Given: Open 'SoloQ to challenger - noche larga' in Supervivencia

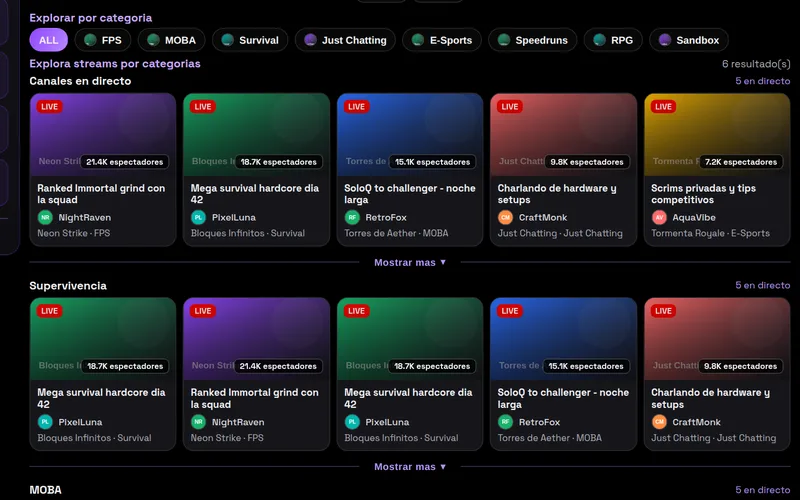Looking at the screenshot, I should point(563,398).
